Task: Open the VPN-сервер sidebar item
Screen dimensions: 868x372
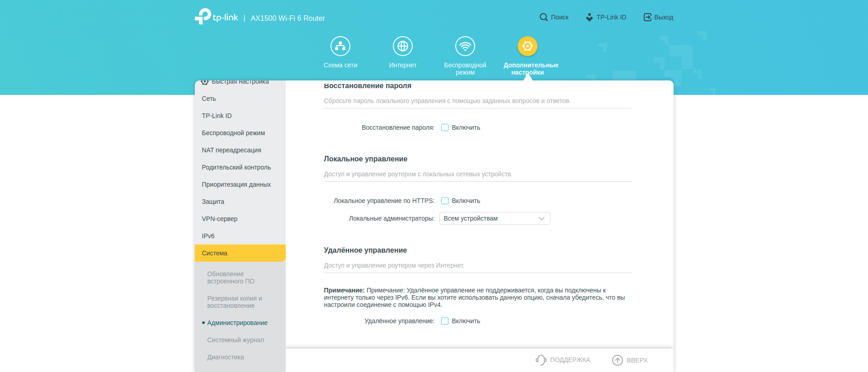Action: click(x=220, y=219)
